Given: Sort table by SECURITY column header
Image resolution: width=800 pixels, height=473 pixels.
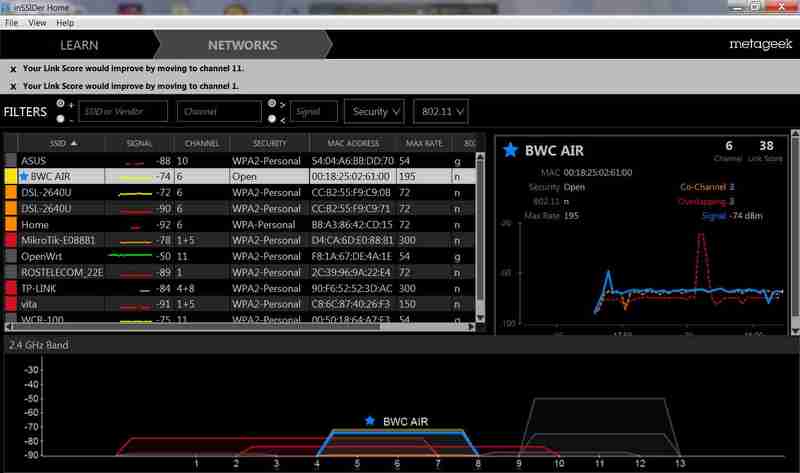Looking at the screenshot, I should [269, 143].
